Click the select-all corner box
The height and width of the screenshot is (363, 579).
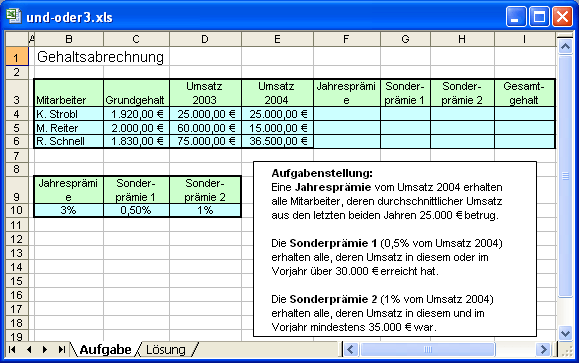[17, 39]
